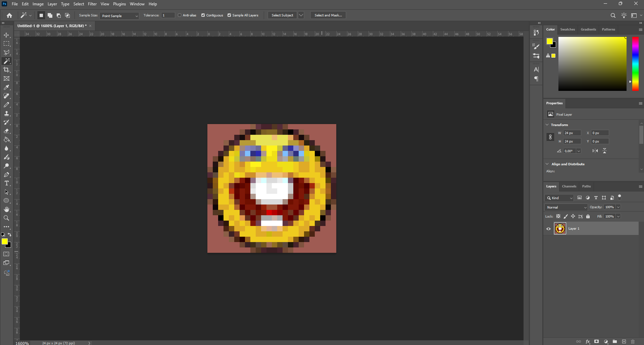The height and width of the screenshot is (345, 644).
Task: Open the blend mode Normal dropdown
Action: (x=566, y=207)
